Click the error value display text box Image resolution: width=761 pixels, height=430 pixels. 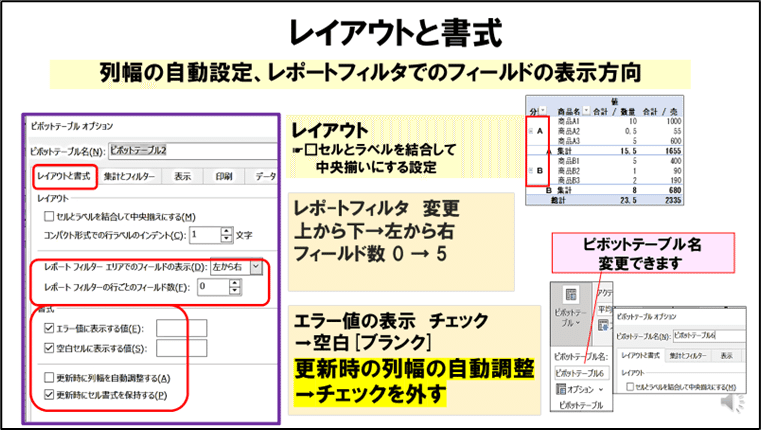[x=182, y=329]
